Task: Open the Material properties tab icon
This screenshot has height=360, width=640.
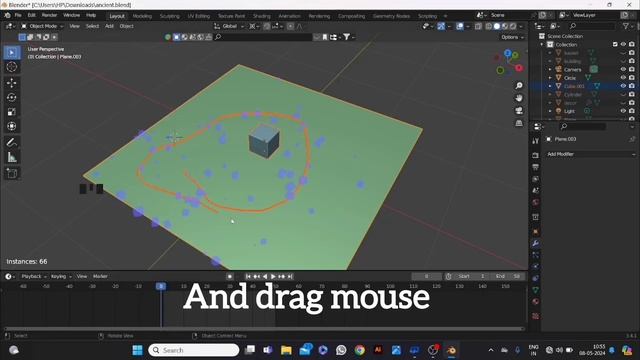Action: coord(536,302)
